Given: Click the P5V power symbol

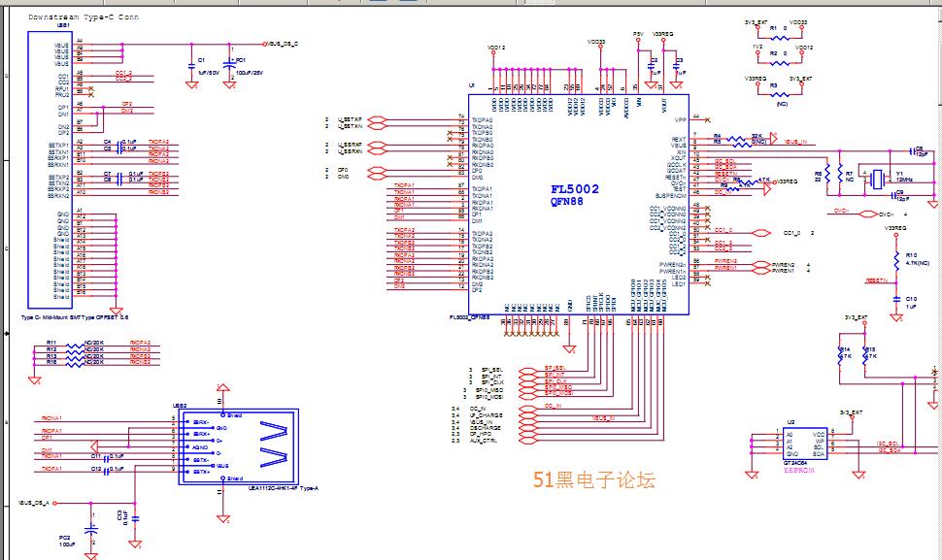Looking at the screenshot, I should [639, 39].
